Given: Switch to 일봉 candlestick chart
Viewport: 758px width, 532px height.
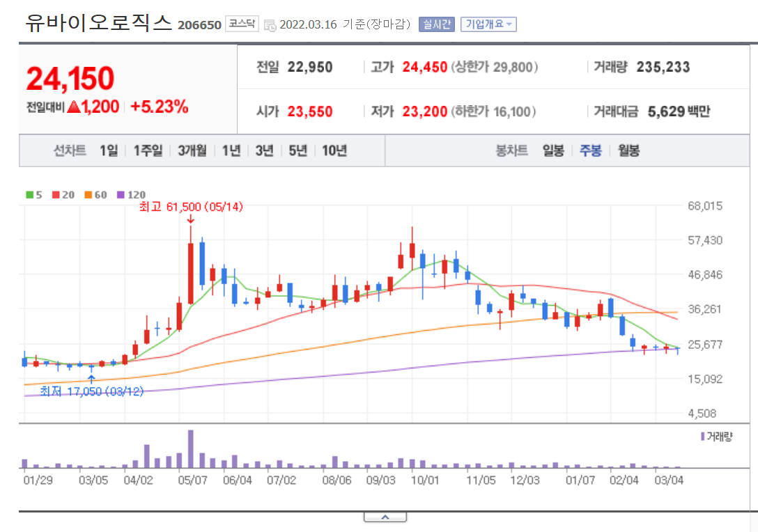Looking at the screenshot, I should coord(553,151).
